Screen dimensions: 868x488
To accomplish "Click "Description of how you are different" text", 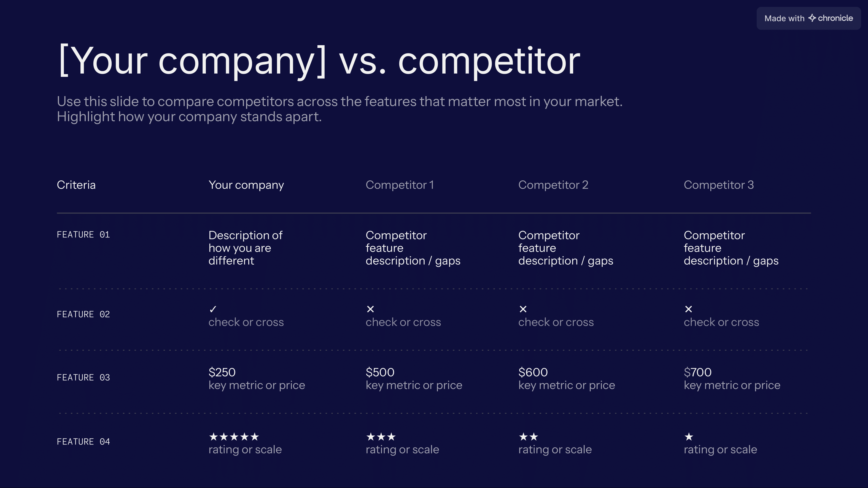I will [245, 248].
